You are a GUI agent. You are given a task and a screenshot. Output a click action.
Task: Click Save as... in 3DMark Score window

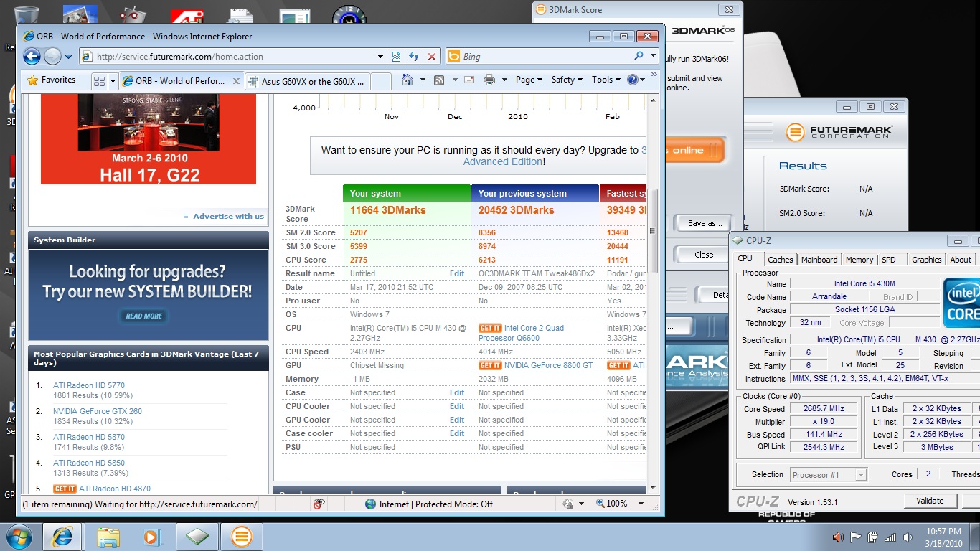click(x=705, y=223)
